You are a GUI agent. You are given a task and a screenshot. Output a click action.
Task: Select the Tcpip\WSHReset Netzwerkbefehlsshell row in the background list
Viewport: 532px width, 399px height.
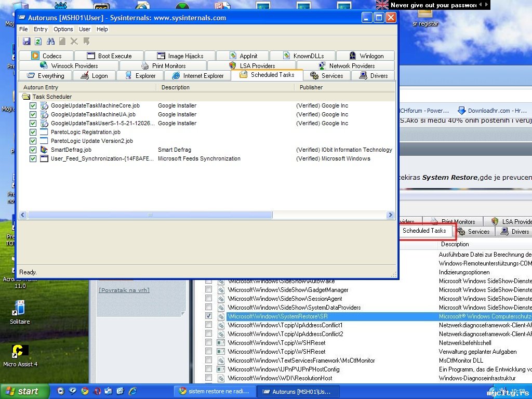(x=368, y=343)
